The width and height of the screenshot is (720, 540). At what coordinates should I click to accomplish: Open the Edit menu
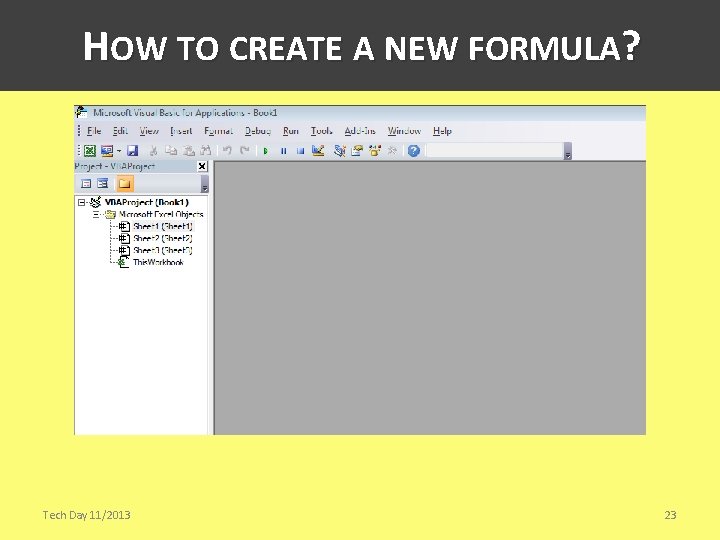120,131
